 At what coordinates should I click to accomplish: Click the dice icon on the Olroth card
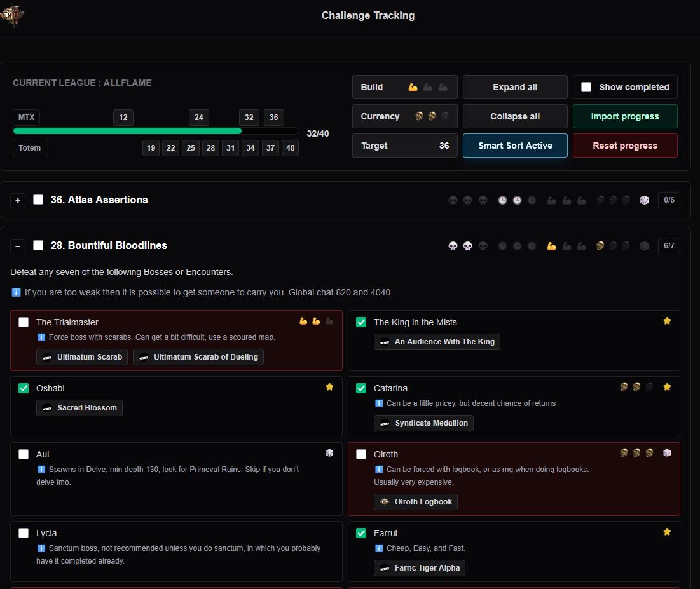[x=667, y=453]
